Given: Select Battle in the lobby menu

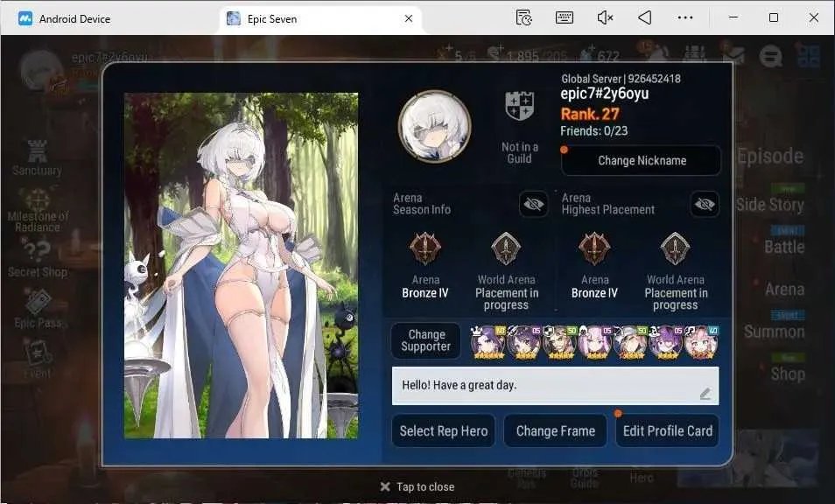Looking at the screenshot, I should (784, 247).
